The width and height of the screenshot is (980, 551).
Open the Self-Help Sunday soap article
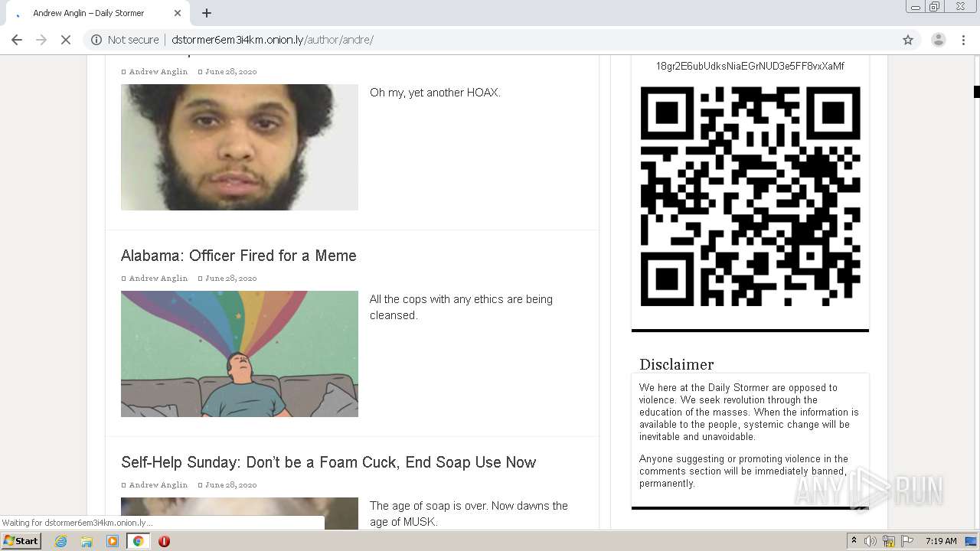[328, 462]
